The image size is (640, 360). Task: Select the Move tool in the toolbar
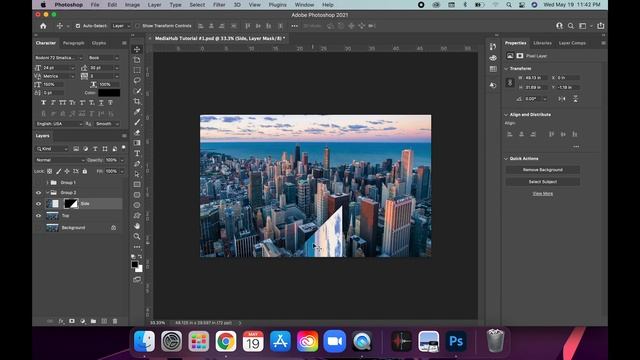(137, 49)
